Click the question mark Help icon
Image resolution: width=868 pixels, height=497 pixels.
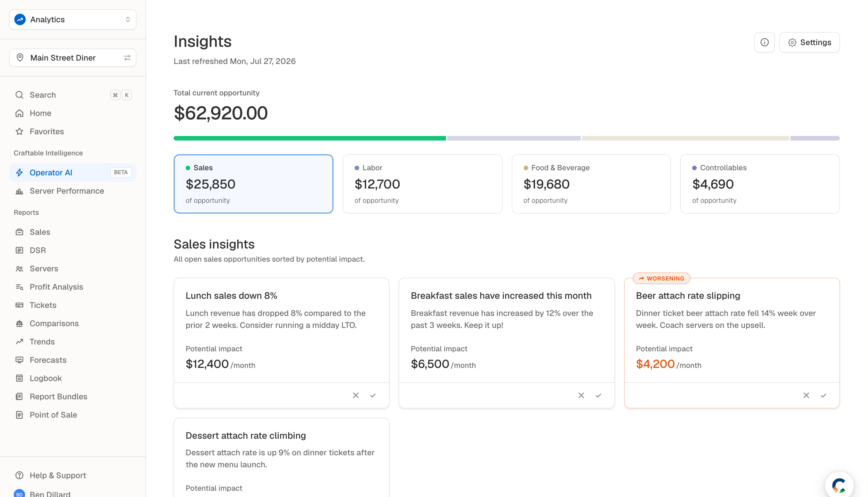(x=19, y=476)
